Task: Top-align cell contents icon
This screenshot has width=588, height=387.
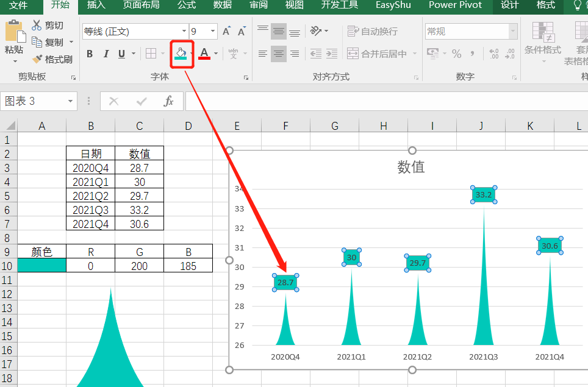Action: 262,30
